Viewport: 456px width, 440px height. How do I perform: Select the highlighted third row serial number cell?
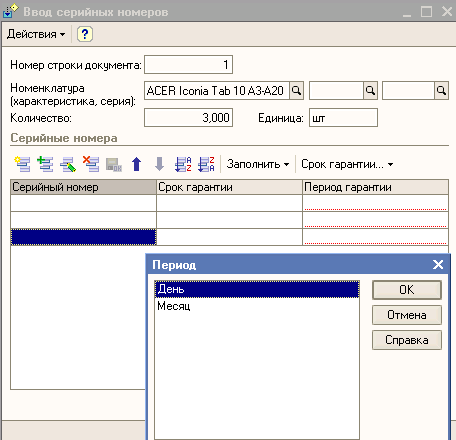[83, 237]
